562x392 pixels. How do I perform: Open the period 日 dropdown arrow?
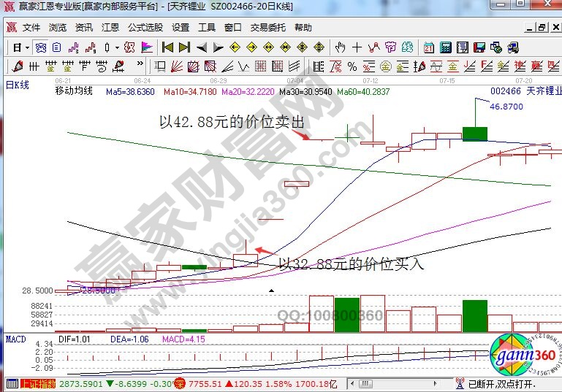click(x=27, y=47)
